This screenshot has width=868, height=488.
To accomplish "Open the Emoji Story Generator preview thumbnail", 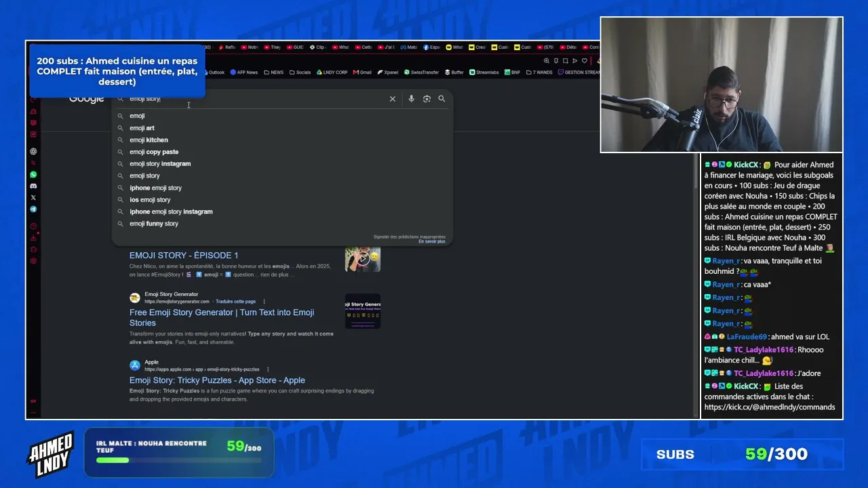I will click(x=363, y=311).
